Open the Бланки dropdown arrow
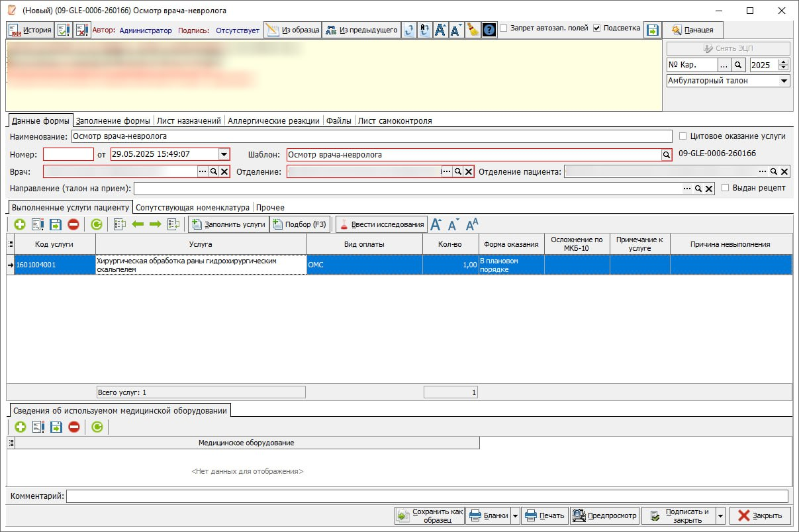799x532 pixels. point(515,516)
